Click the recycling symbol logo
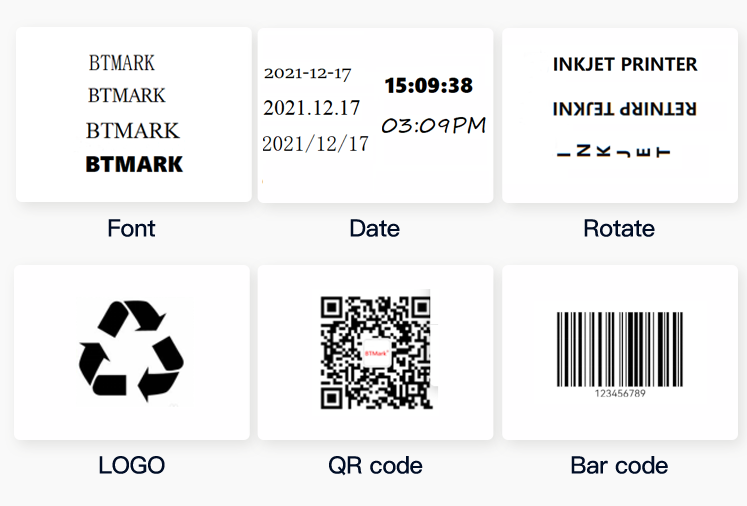This screenshot has height=506, width=747. tap(131, 351)
